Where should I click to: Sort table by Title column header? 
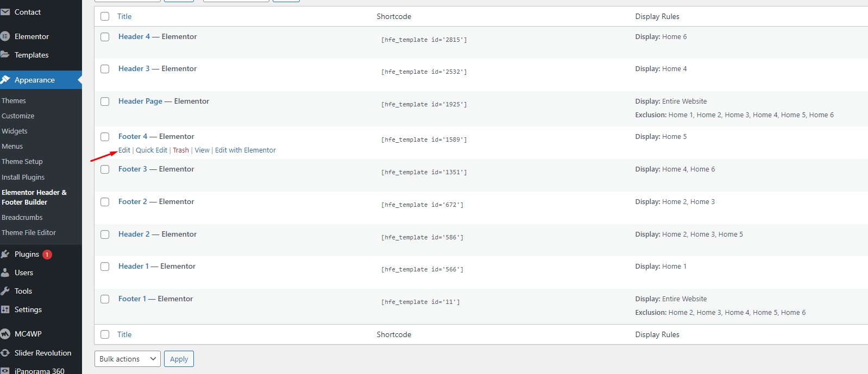pos(124,16)
